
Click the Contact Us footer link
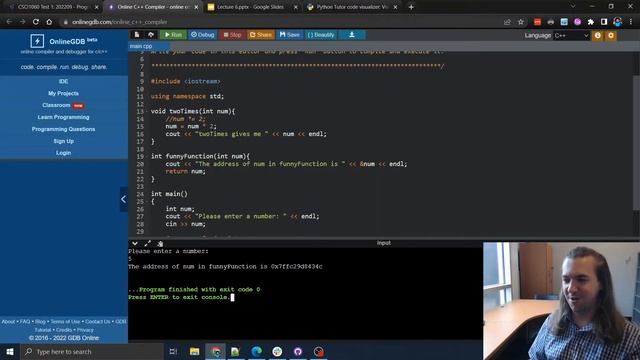(x=98, y=322)
